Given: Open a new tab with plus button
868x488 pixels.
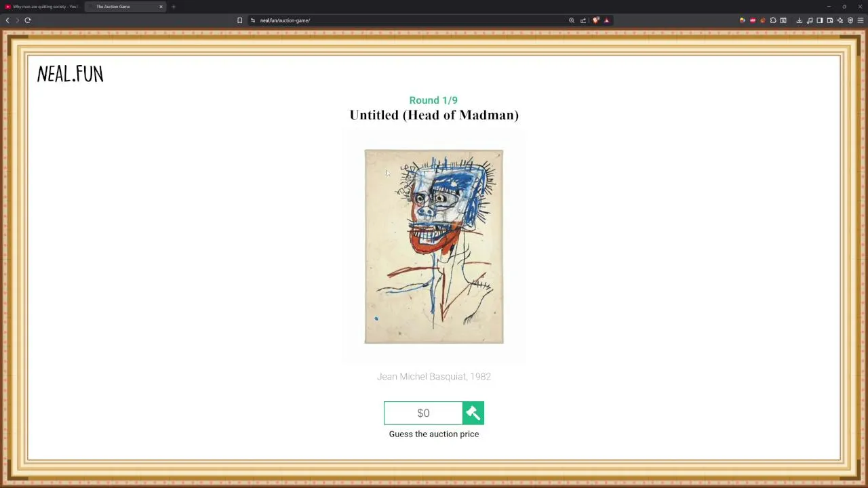Looking at the screenshot, I should pyautogui.click(x=174, y=7).
